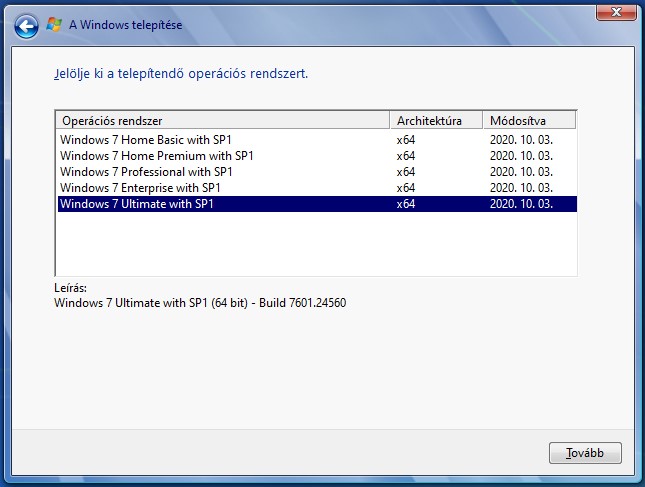Select Windows 7 Professional with SP1
645x487 pixels.
pos(317,172)
